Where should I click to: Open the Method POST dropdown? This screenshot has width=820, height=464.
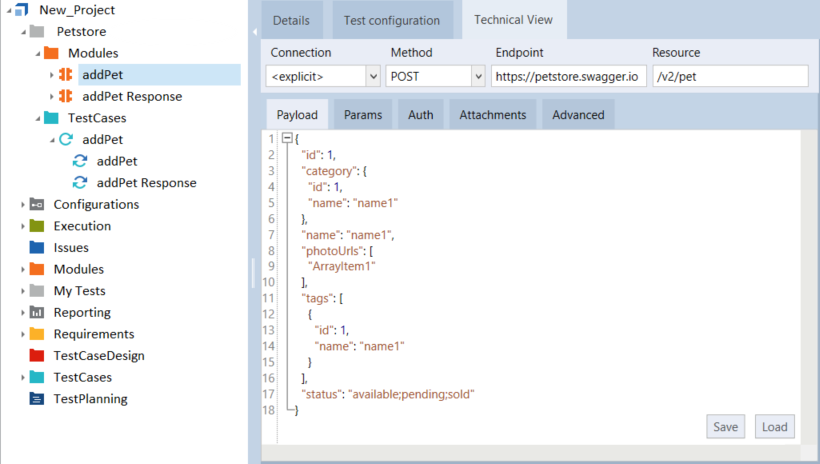tap(477, 76)
